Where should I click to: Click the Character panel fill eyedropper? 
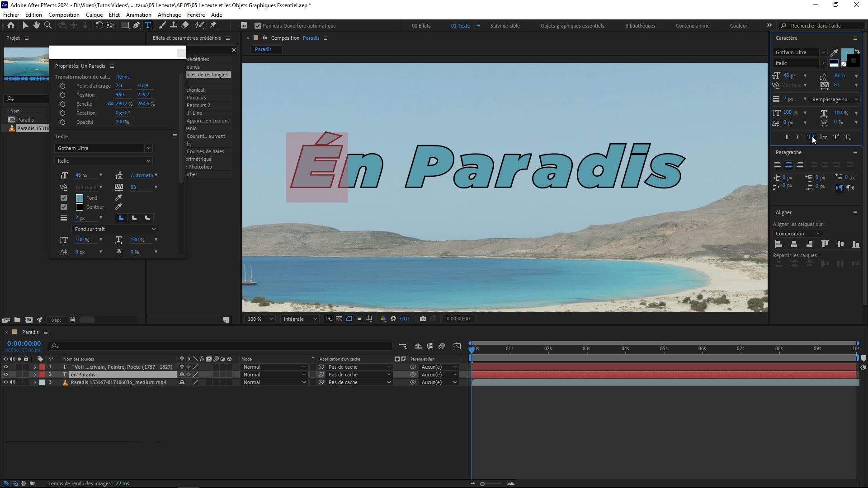834,53
